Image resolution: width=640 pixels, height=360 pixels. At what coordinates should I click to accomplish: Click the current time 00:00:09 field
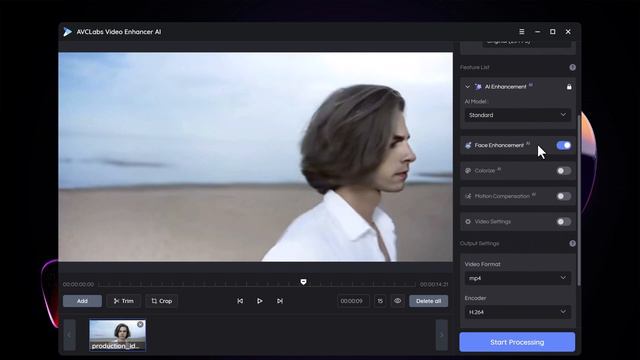(x=353, y=301)
